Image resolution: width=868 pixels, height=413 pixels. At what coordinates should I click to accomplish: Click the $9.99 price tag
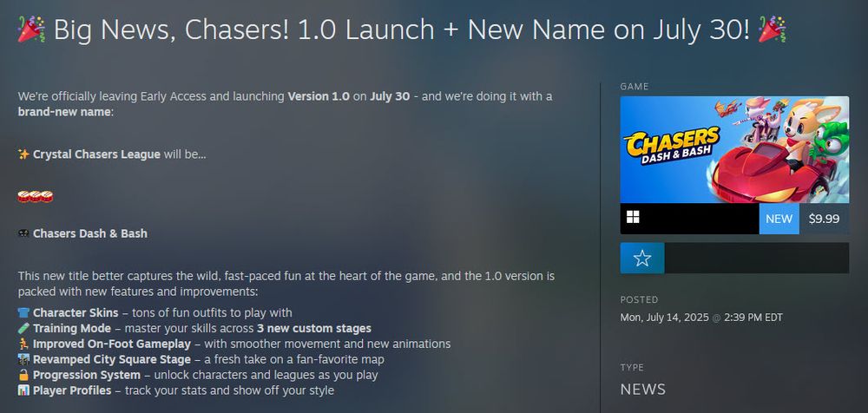824,219
